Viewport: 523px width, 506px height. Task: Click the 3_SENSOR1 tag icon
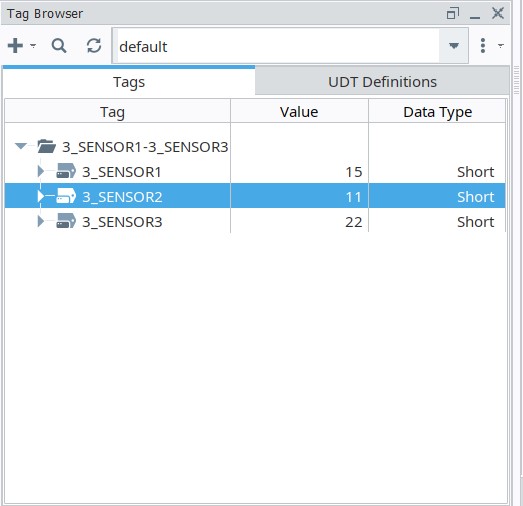point(66,171)
